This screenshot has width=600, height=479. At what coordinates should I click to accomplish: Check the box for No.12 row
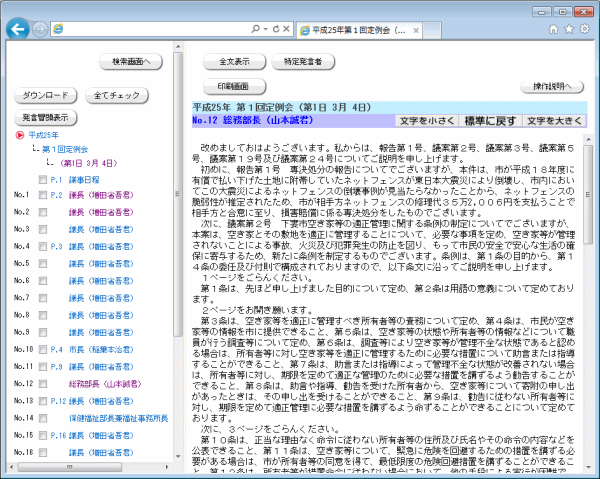[43, 384]
